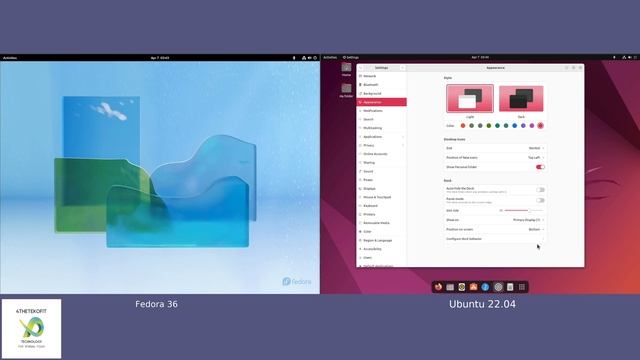
Task: Choose the blue accent color
Action: click(x=515, y=126)
